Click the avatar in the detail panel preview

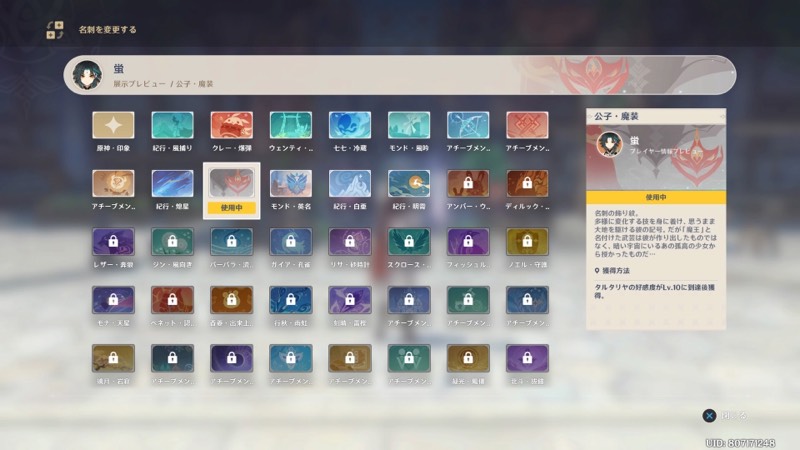[x=610, y=144]
